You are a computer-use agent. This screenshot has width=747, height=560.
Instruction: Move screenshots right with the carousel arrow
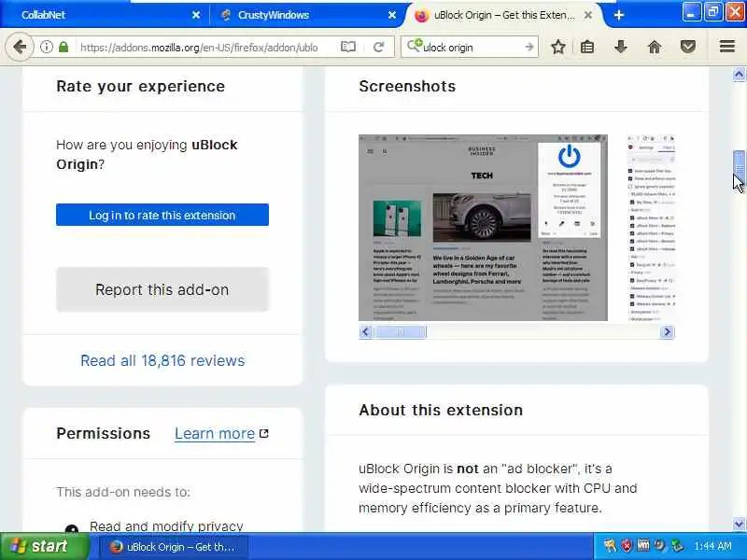(668, 332)
